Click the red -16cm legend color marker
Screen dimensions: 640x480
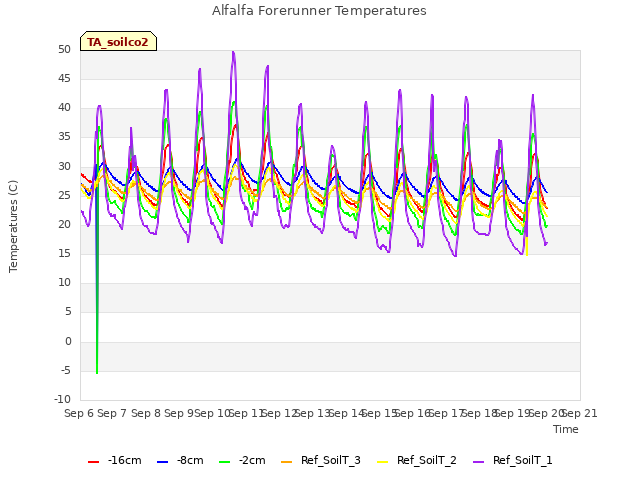pos(93,462)
